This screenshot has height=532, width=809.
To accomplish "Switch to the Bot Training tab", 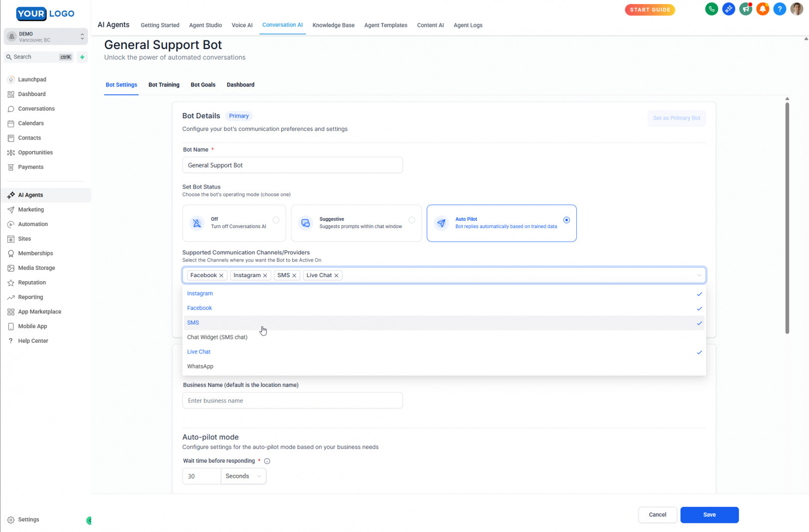I will [x=164, y=85].
